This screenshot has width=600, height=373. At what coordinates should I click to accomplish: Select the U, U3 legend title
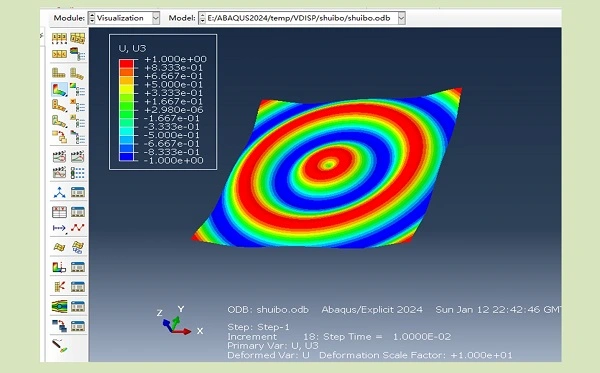pyautogui.click(x=132, y=48)
